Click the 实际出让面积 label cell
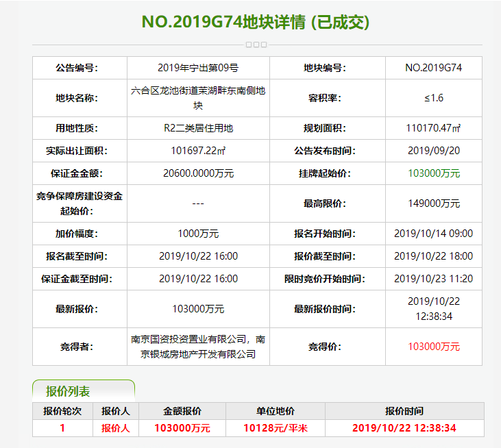The width and height of the screenshot is (501, 448). coord(80,151)
